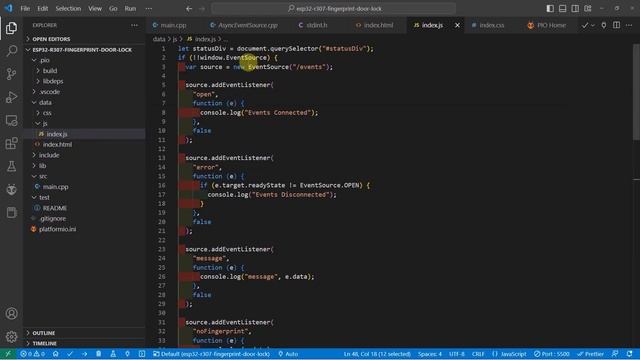
Task: Open the Accounts menu icon
Action: point(11,313)
